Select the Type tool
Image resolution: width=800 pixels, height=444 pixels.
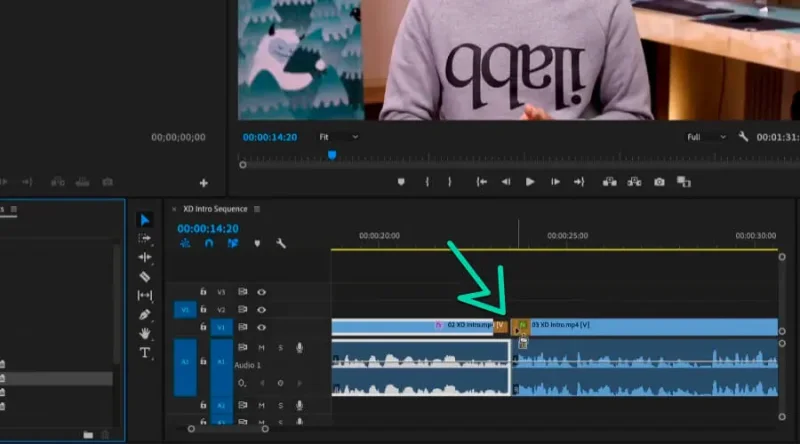point(145,353)
